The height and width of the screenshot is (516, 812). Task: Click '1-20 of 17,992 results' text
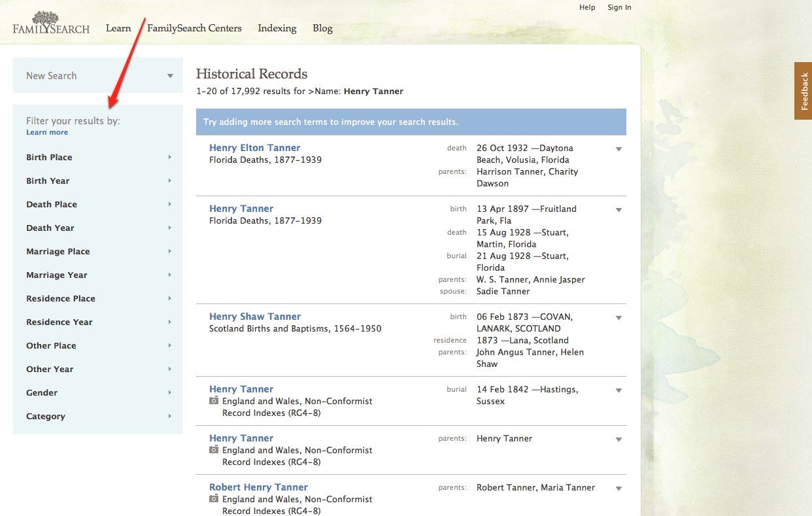click(x=251, y=91)
